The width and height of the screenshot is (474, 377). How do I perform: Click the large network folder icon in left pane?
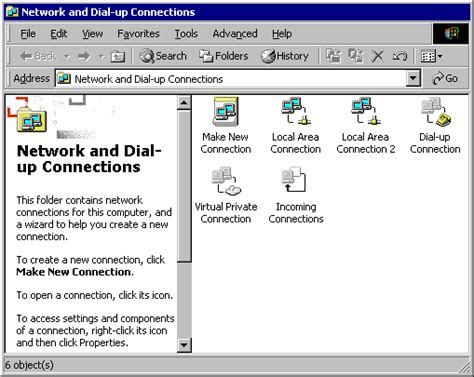pyautogui.click(x=31, y=119)
